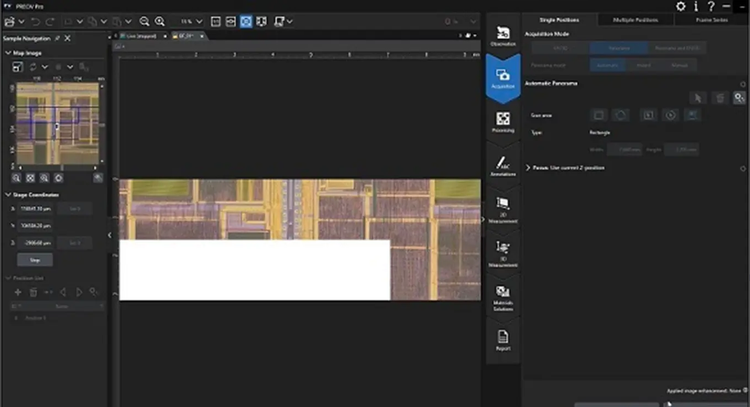Expand the Focus: Use current Z-position section
Image resolution: width=750 pixels, height=407 pixels.
[x=528, y=167]
